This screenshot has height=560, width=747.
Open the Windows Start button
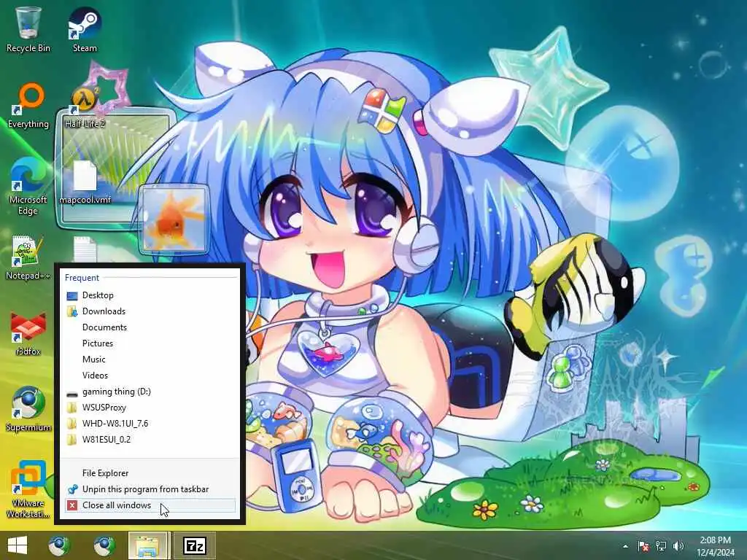[x=18, y=545]
